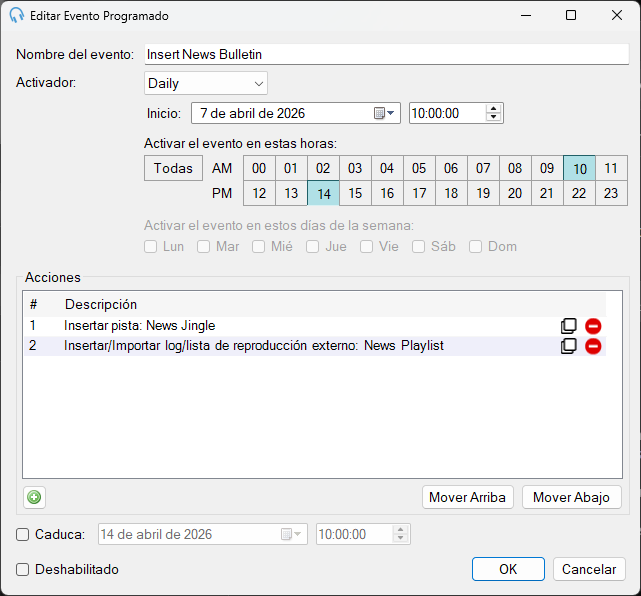Viewport: 641px width, 596px height.
Task: Tick the Jue weekday checkbox
Action: 313,246
